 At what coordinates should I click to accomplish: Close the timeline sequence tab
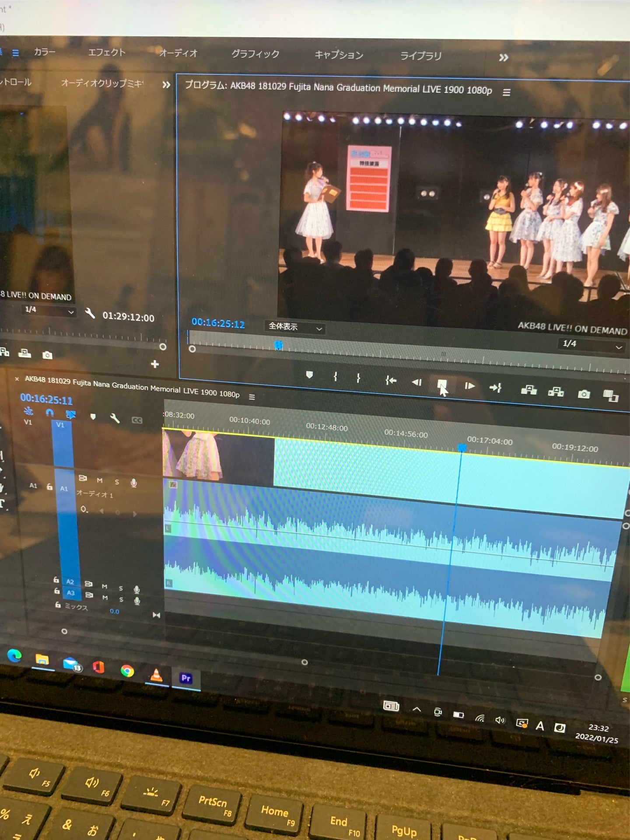[x=17, y=379]
